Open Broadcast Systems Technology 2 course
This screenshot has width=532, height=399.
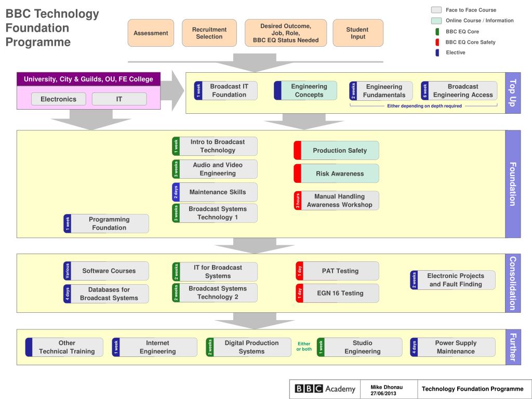pos(215,292)
